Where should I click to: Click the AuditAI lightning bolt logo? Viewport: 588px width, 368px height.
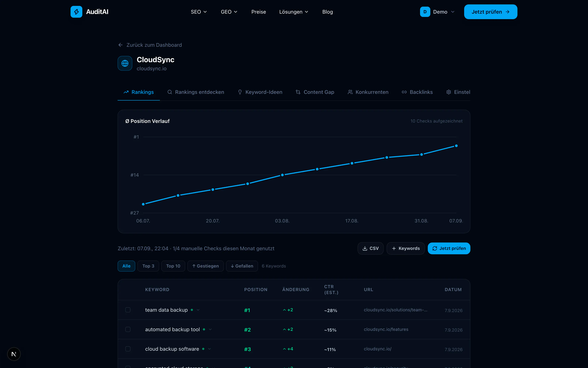[76, 12]
